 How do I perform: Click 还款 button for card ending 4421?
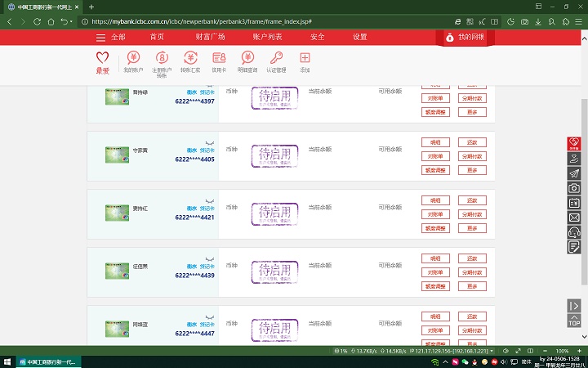click(x=472, y=200)
